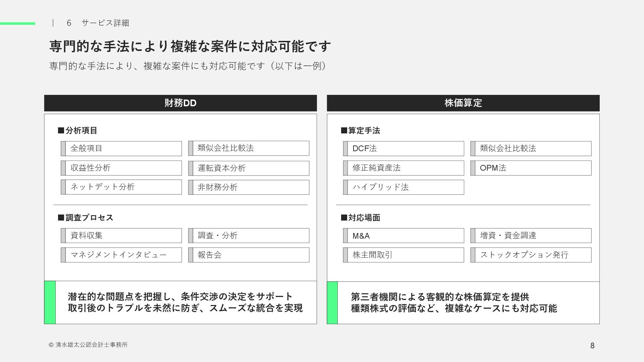The image size is (644, 362).
Task: Click the ■対応場面 section heading
Action: 361,218
